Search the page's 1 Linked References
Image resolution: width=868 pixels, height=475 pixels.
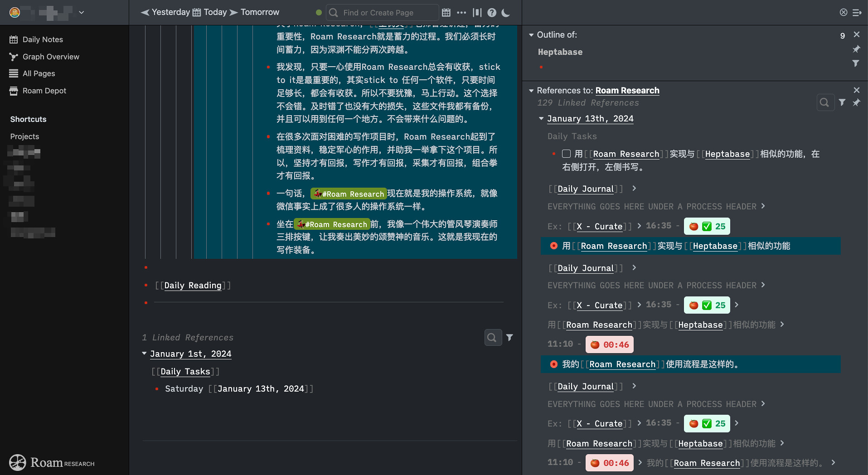(x=493, y=338)
